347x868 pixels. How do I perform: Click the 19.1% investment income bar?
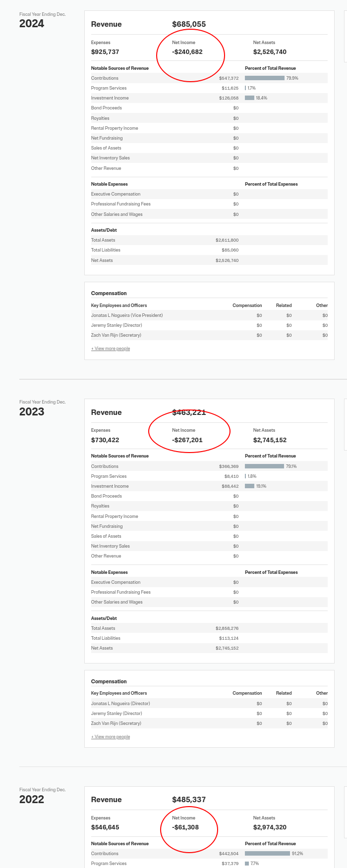tap(249, 486)
